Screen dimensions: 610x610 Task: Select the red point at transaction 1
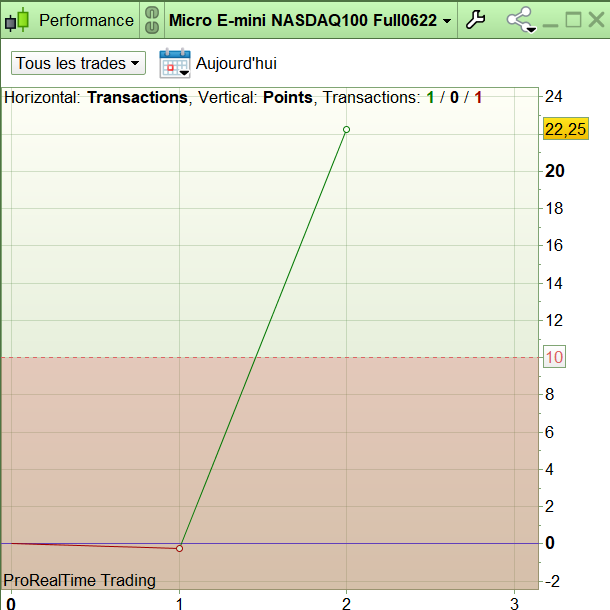tap(179, 549)
